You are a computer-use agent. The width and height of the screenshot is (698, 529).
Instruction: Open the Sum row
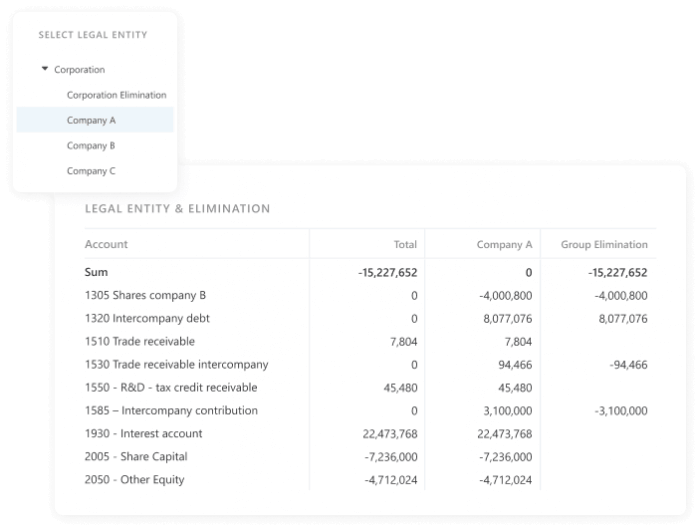(x=96, y=272)
